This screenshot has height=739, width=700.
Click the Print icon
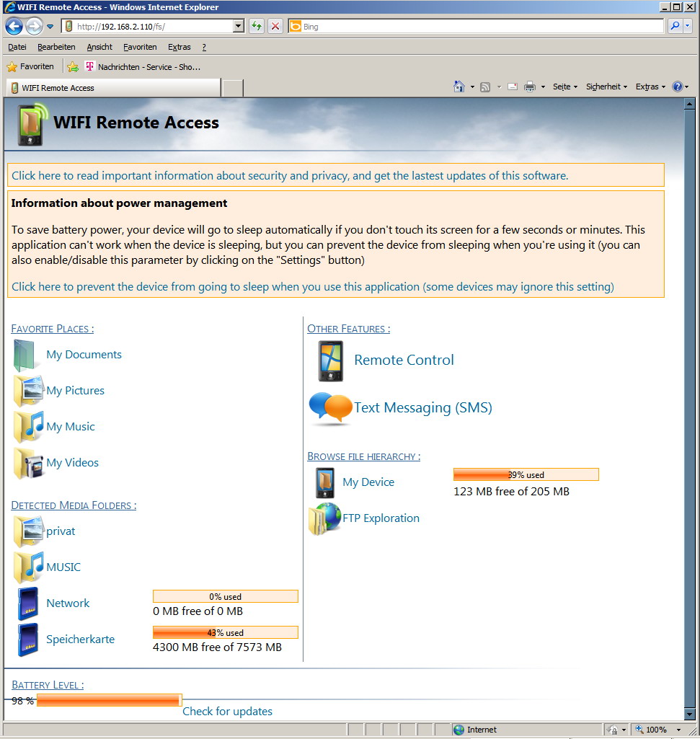pyautogui.click(x=530, y=87)
